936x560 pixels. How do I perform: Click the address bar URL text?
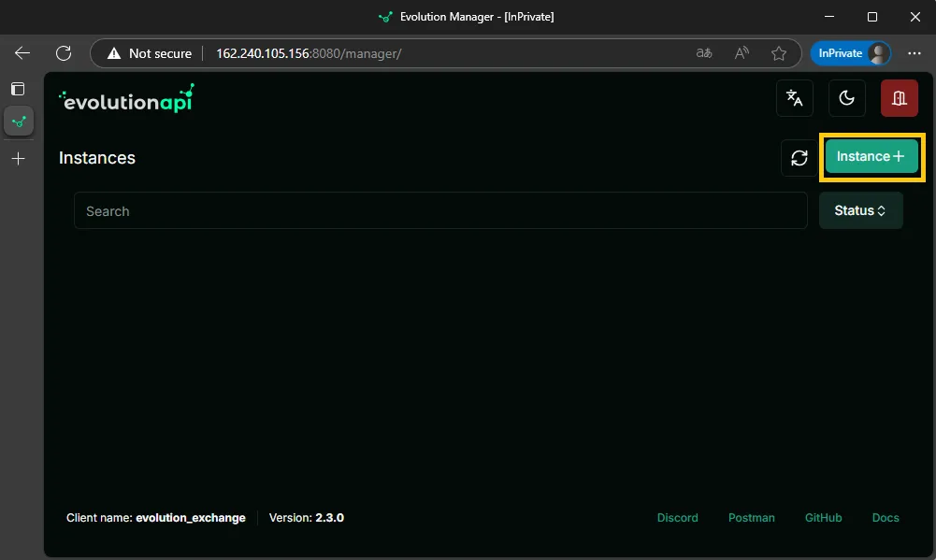pyautogui.click(x=309, y=53)
